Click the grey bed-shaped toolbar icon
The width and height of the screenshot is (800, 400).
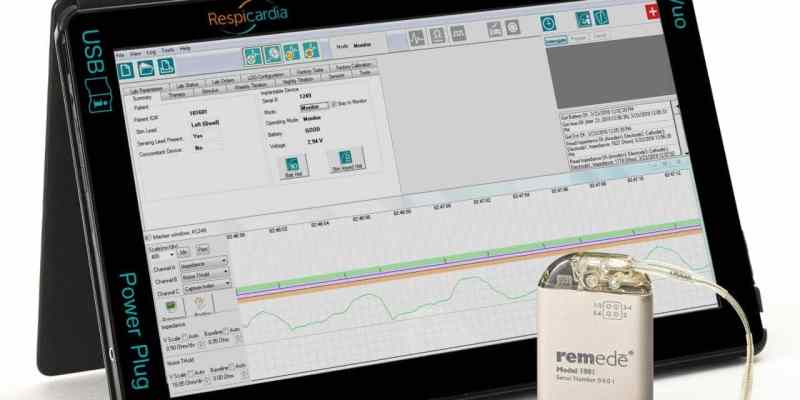click(494, 30)
